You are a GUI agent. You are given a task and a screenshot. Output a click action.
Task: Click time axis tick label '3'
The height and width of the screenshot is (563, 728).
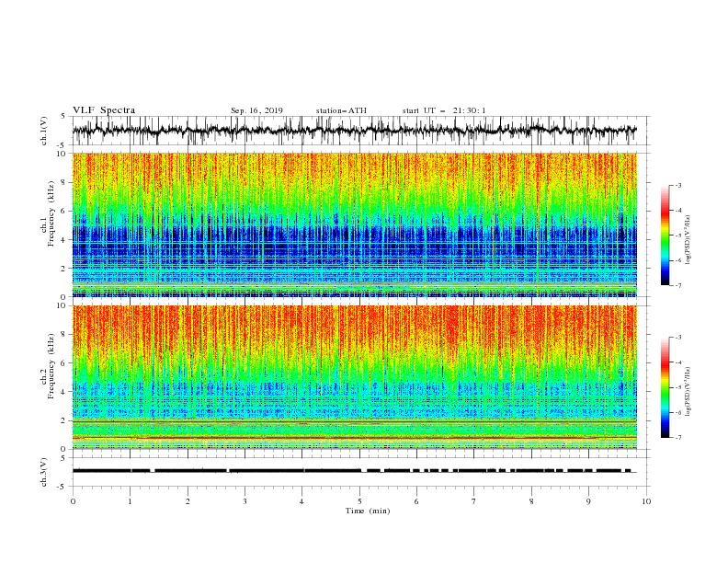(245, 501)
